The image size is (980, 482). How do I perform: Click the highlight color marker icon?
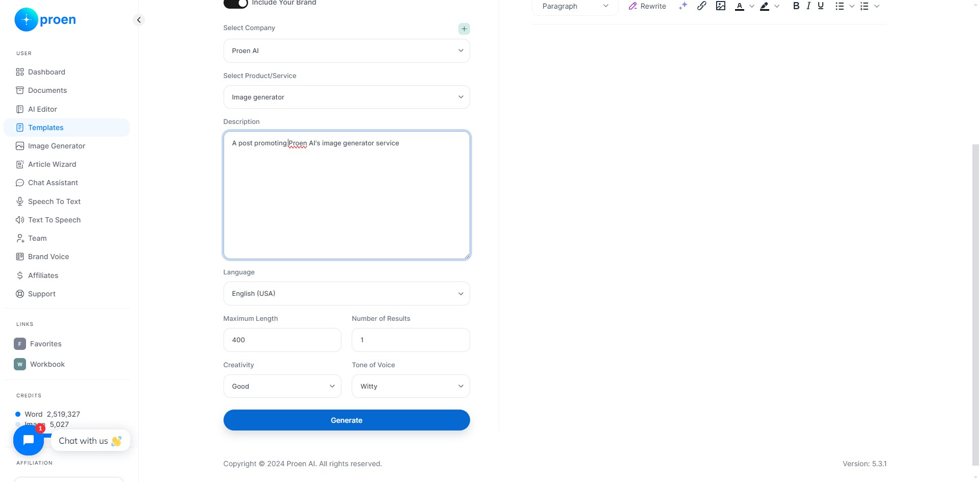coord(765,6)
